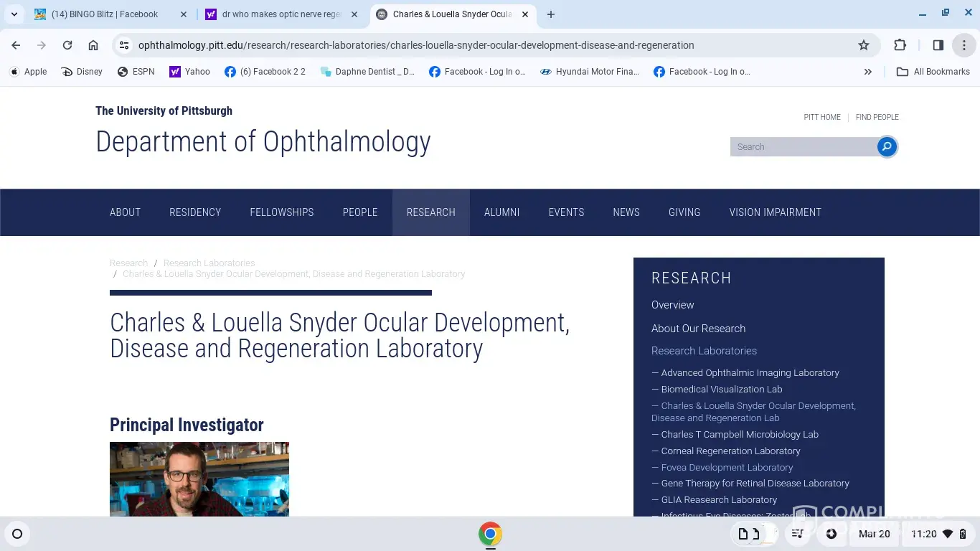Open the All Bookmarks folder
Image resolution: width=980 pixels, height=551 pixels.
coord(933,72)
